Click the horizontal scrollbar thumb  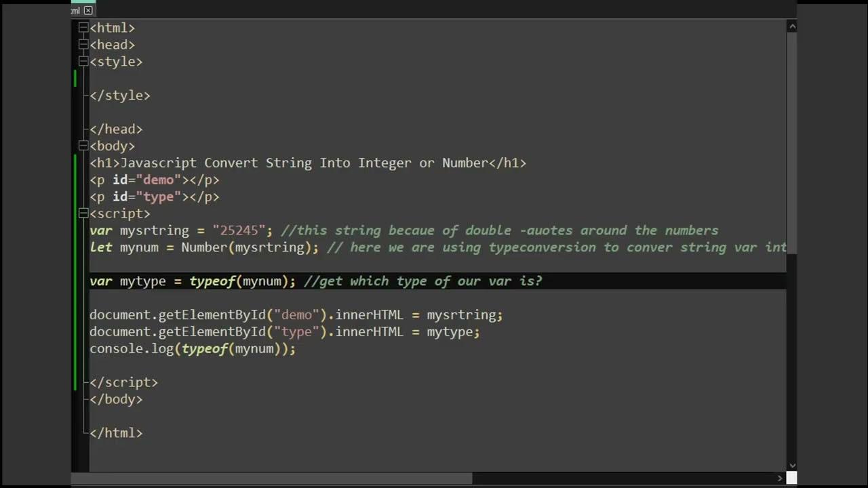[x=272, y=479]
